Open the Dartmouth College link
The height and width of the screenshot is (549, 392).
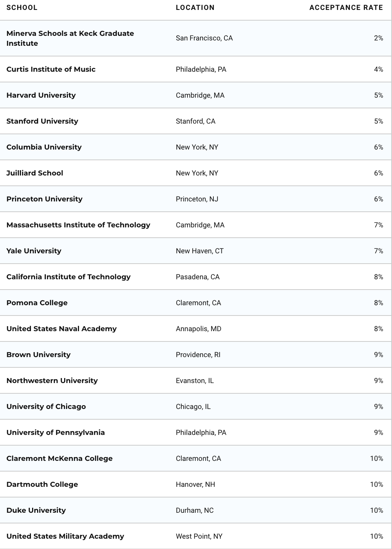click(42, 484)
